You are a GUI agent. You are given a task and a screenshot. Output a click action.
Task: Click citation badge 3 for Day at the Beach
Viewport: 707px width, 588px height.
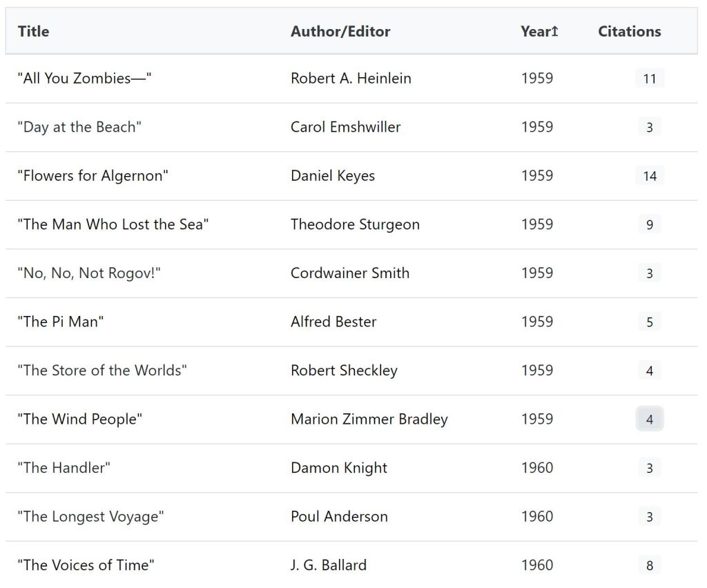649,127
